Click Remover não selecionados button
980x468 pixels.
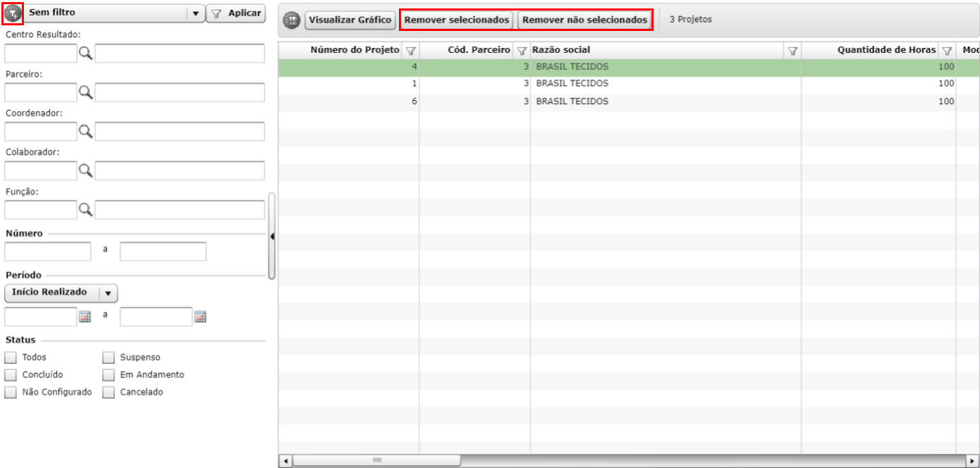pyautogui.click(x=585, y=20)
